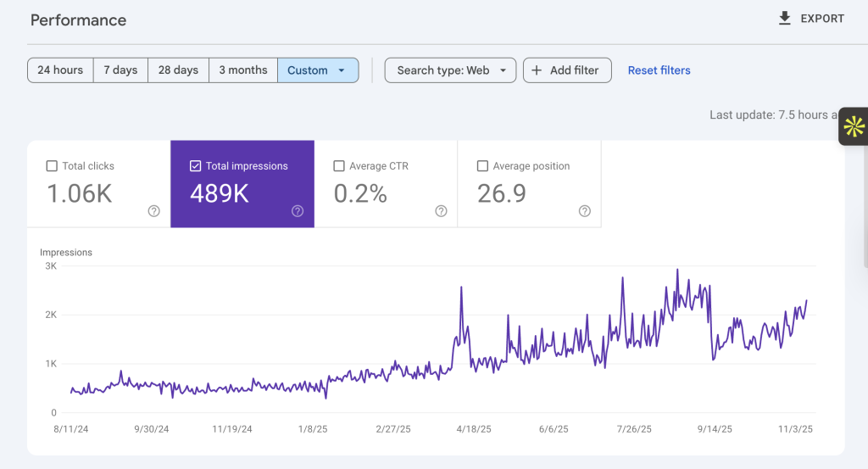The height and width of the screenshot is (469, 868).
Task: Expand the Custom date range arrow
Action: [342, 70]
